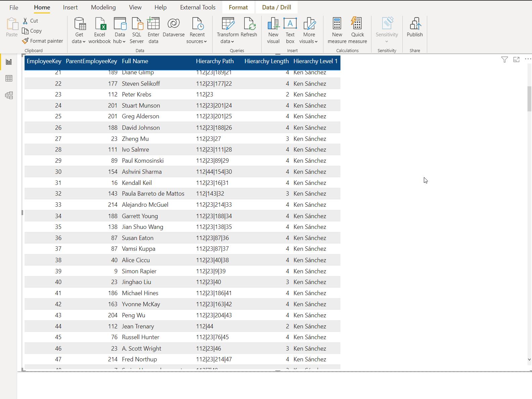Refresh the data queries
532x399 pixels.
249,27
